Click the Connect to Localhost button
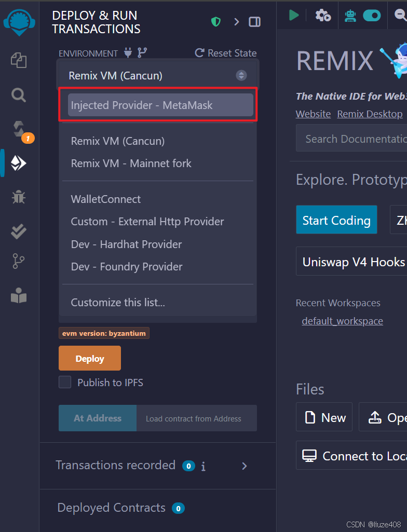 (x=351, y=455)
